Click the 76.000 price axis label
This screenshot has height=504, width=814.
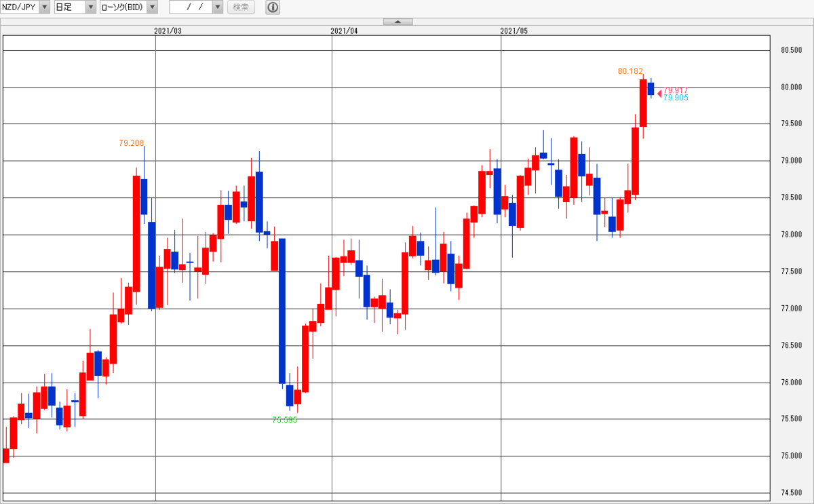[791, 383]
